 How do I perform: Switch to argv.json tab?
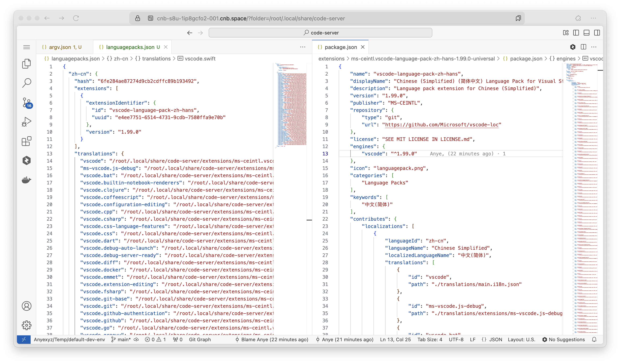coord(65,47)
